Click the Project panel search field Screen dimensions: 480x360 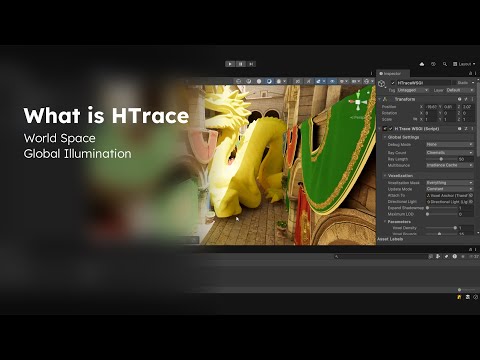coord(381,256)
